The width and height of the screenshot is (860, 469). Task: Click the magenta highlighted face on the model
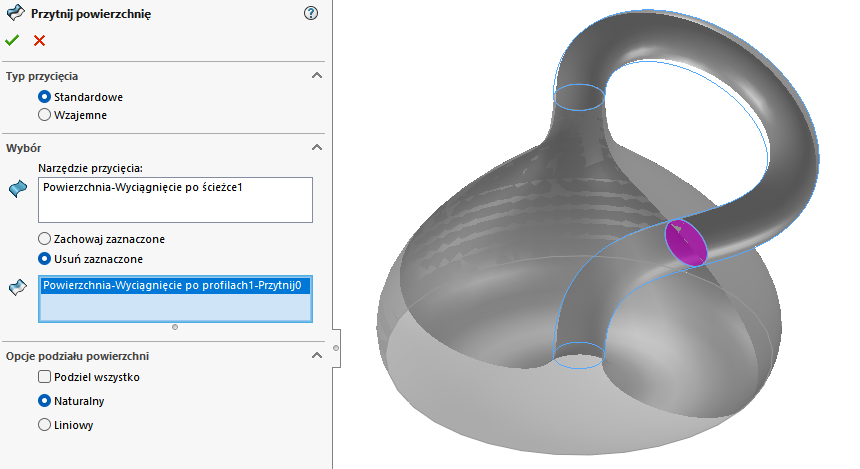coord(685,241)
